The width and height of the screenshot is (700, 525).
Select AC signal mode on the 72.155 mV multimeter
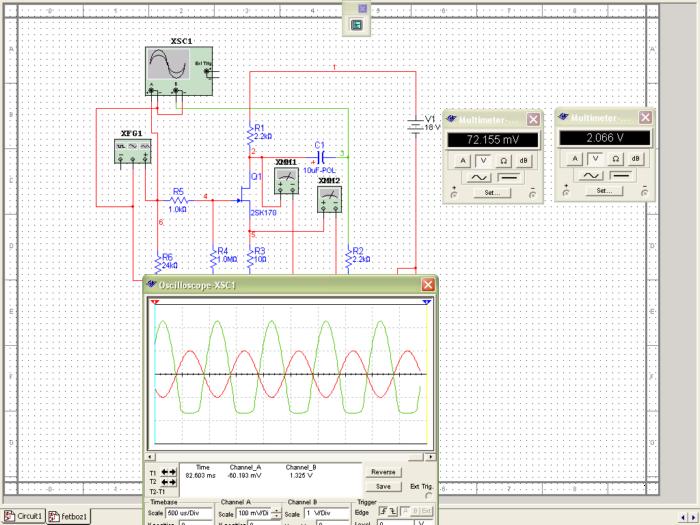tap(478, 178)
